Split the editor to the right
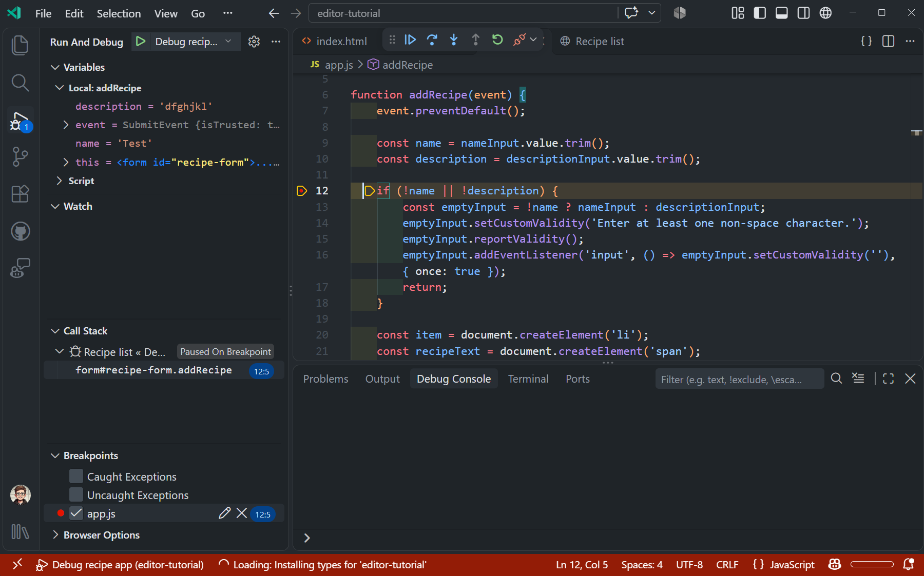The width and height of the screenshot is (924, 576). click(x=888, y=41)
